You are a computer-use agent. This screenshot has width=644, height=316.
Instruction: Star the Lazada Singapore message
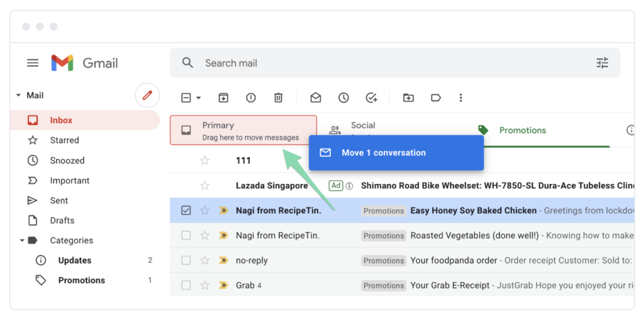[x=204, y=185]
